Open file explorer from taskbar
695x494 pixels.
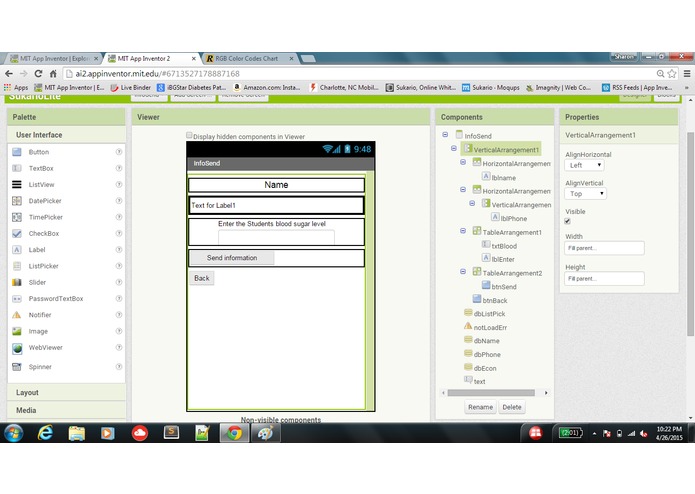click(x=77, y=433)
